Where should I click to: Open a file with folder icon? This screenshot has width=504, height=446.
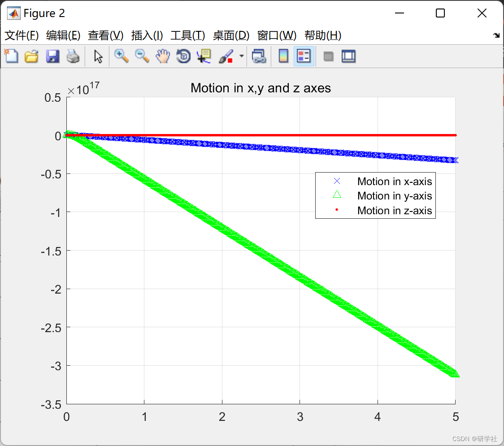click(32, 56)
